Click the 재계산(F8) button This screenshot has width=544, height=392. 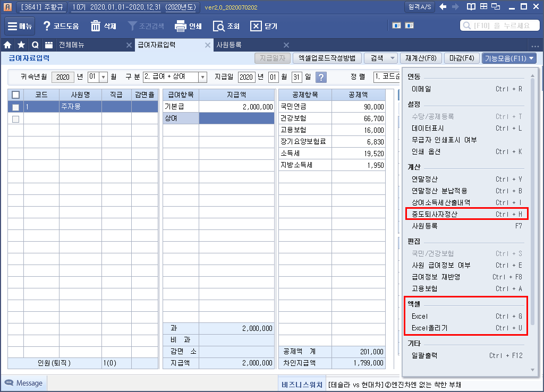pyautogui.click(x=421, y=58)
